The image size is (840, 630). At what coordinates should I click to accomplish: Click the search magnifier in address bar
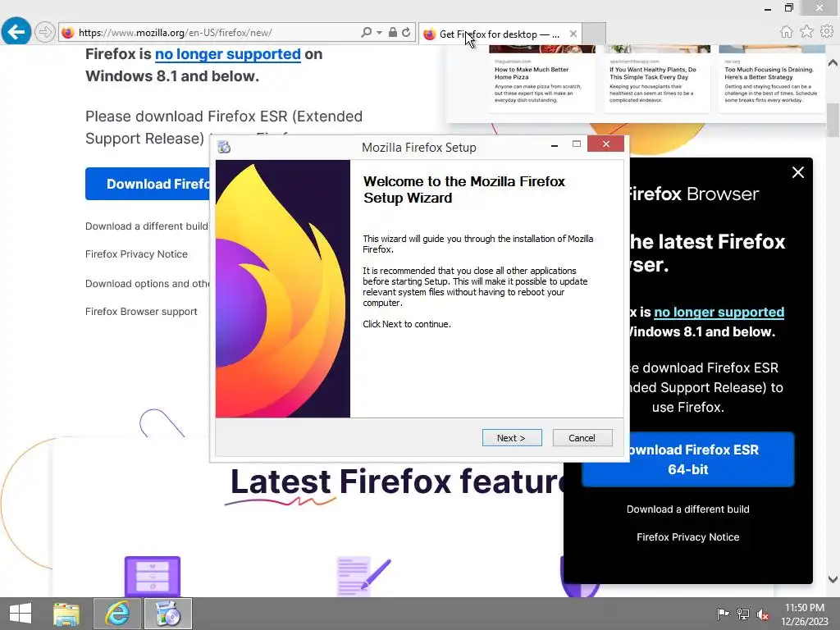tap(367, 32)
